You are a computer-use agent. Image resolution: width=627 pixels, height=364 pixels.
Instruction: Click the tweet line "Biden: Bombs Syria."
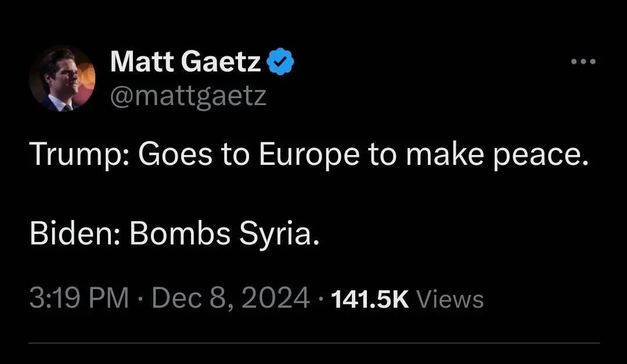pyautogui.click(x=174, y=233)
